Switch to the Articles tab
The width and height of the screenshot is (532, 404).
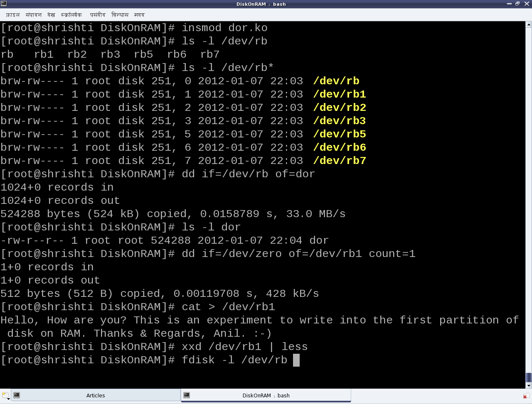[x=96, y=395]
